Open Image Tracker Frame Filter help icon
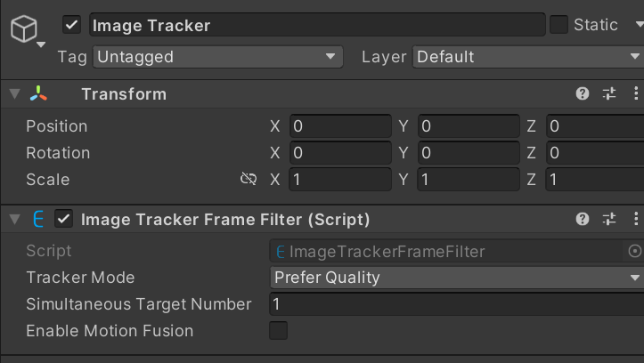The image size is (644, 363). coord(583,219)
